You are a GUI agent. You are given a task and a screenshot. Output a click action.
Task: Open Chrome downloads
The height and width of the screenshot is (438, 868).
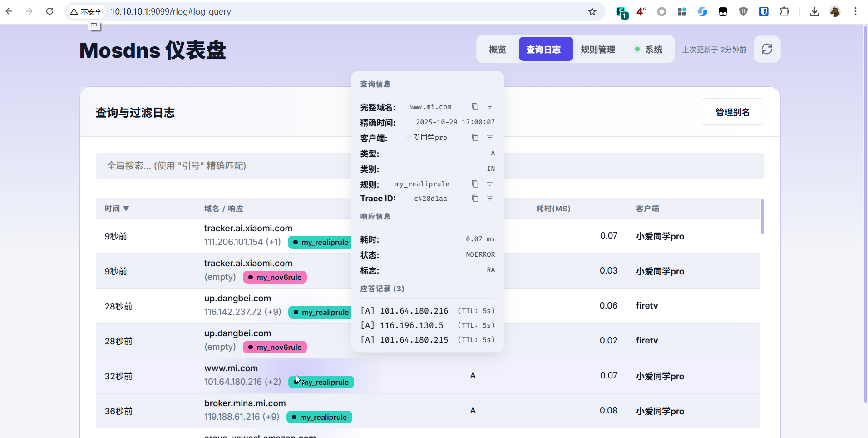click(x=814, y=11)
